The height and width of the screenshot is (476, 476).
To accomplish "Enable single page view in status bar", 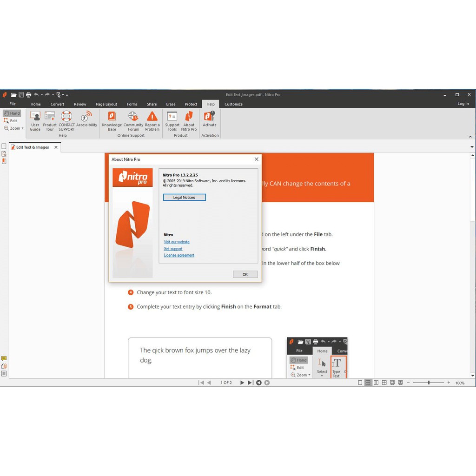I will tap(360, 383).
